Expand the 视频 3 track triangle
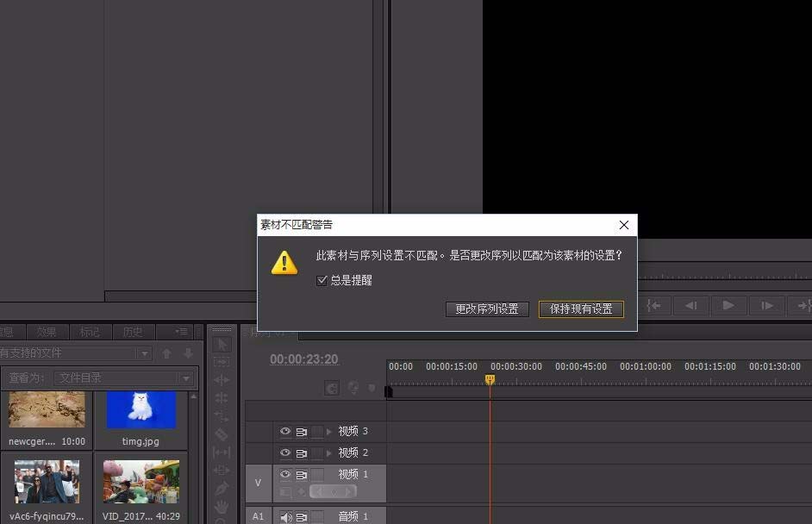The width and height of the screenshot is (812, 524). coord(328,431)
